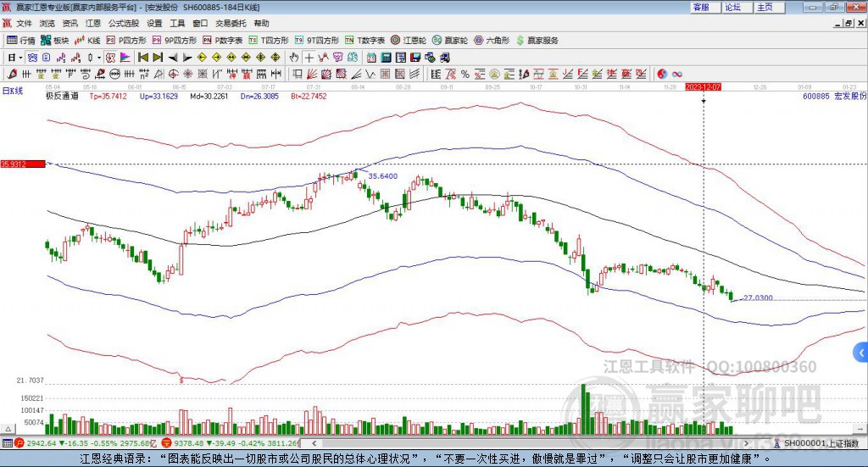Click the volume pane up-triangle expander
The height and width of the screenshot is (467, 868).
pyautogui.click(x=8, y=429)
